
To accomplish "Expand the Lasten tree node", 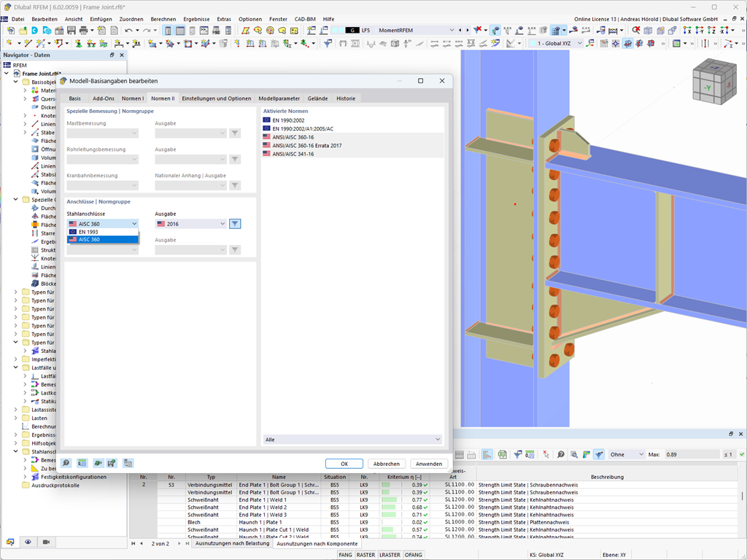I will click(16, 418).
